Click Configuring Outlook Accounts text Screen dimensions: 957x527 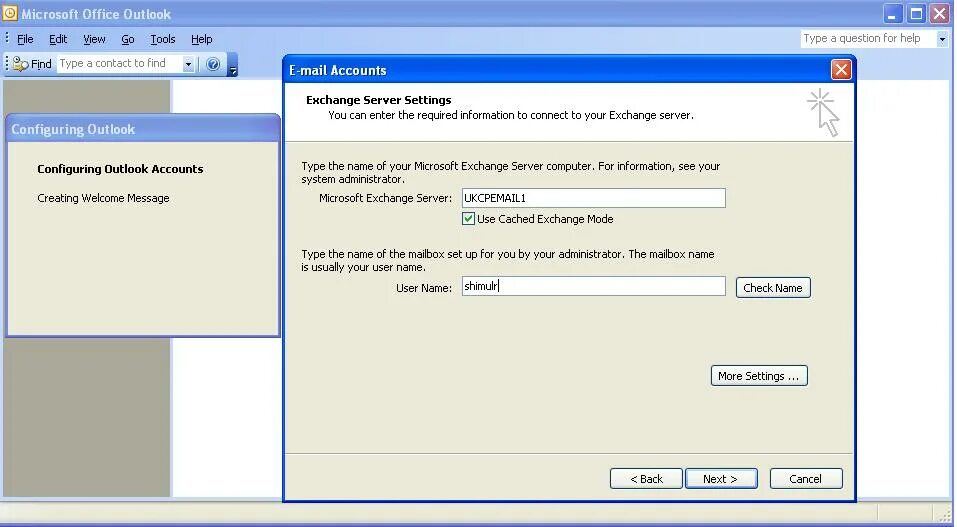120,169
